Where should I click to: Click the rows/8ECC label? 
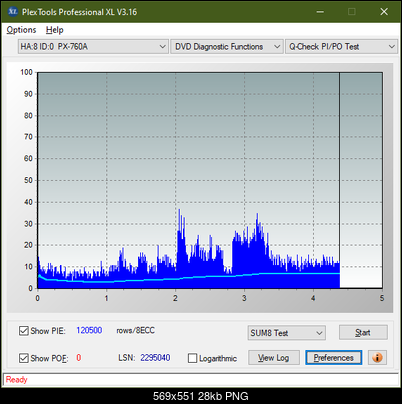tap(135, 330)
